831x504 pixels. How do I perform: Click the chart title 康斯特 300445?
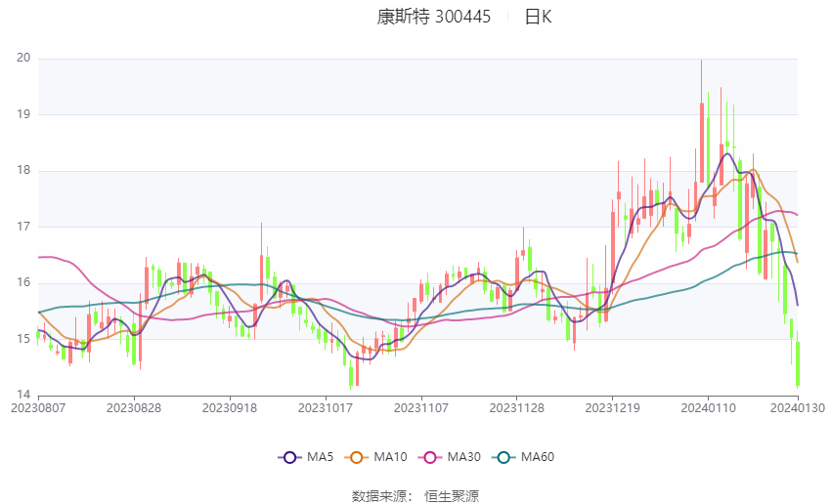[x=433, y=17]
